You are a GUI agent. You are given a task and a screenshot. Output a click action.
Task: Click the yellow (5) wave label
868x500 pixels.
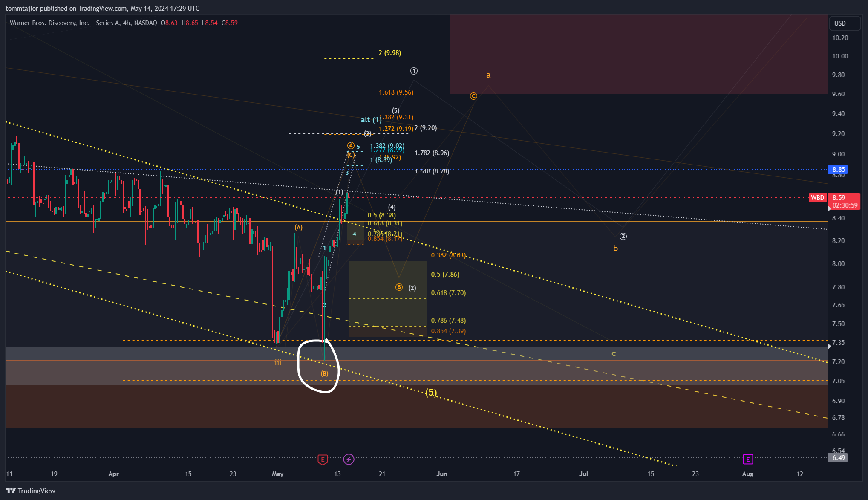coord(431,393)
